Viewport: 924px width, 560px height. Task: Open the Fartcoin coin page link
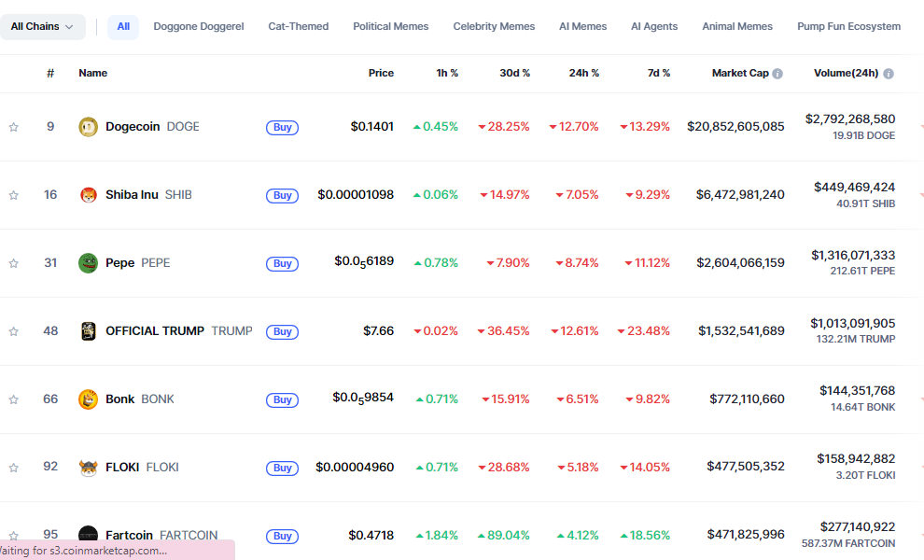click(161, 535)
